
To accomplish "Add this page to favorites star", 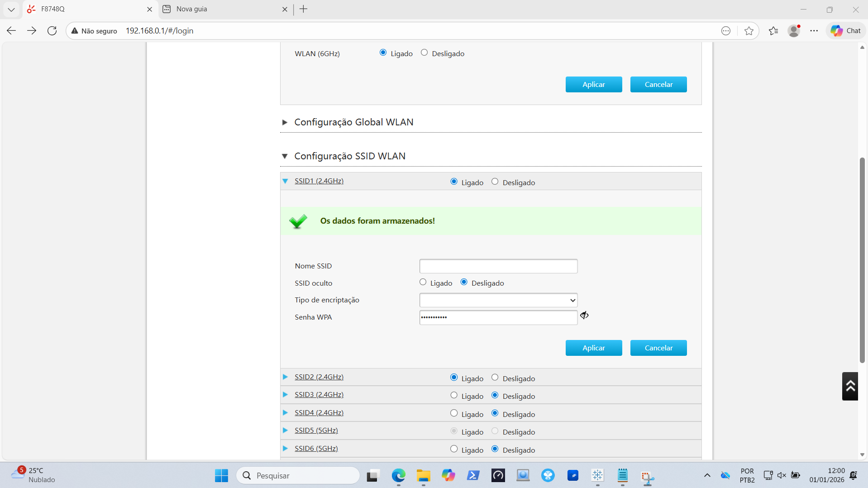I will (x=749, y=31).
